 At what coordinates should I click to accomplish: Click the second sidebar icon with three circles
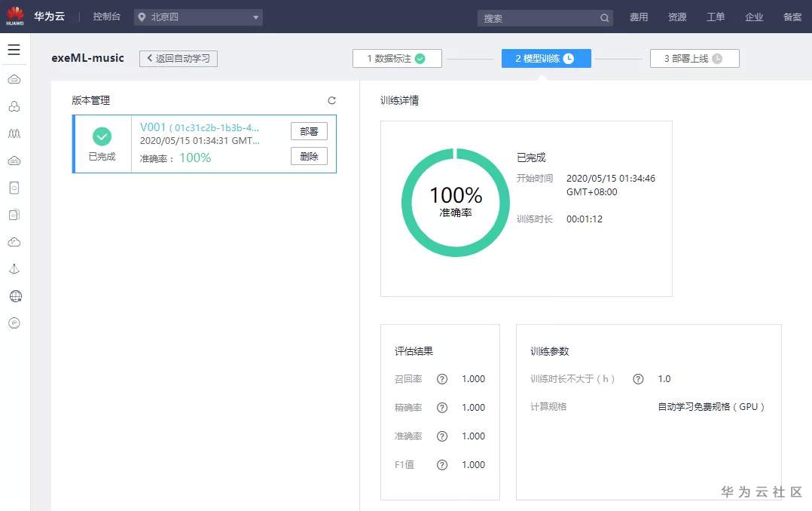14,106
